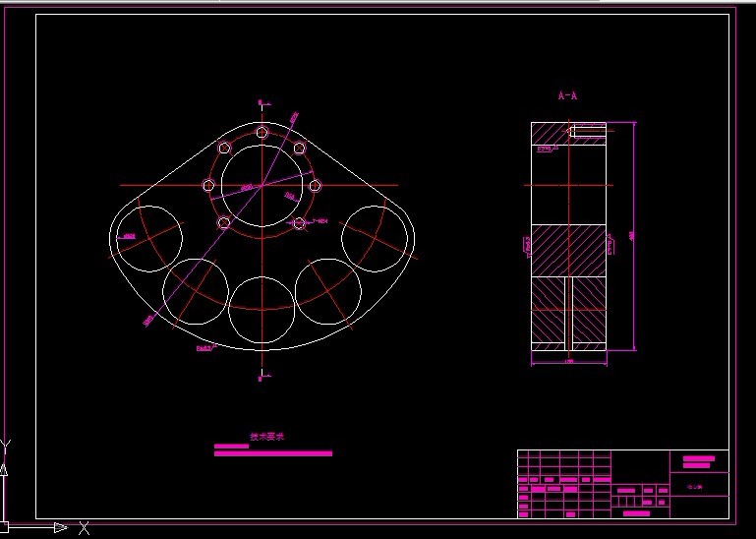Click the bottom-right empty title block cell
The image size is (756, 539).
pos(699,508)
